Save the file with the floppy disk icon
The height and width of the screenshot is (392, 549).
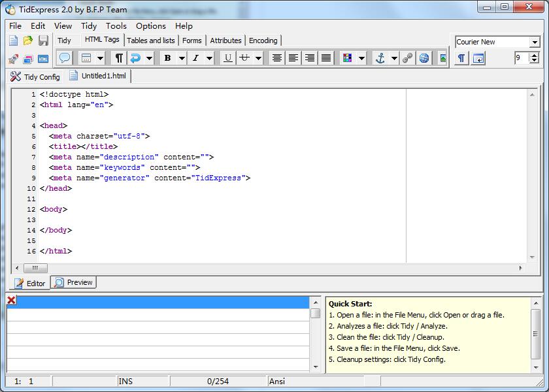click(x=43, y=41)
